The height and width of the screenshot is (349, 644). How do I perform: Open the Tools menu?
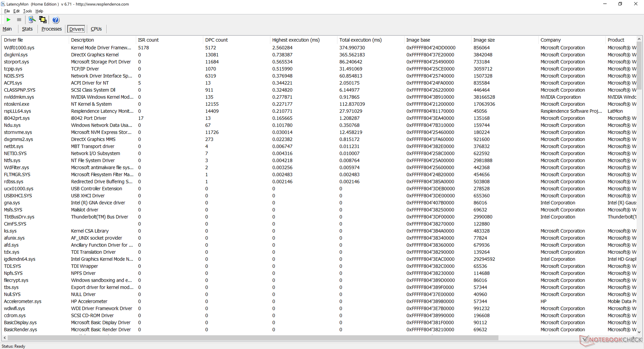[28, 11]
